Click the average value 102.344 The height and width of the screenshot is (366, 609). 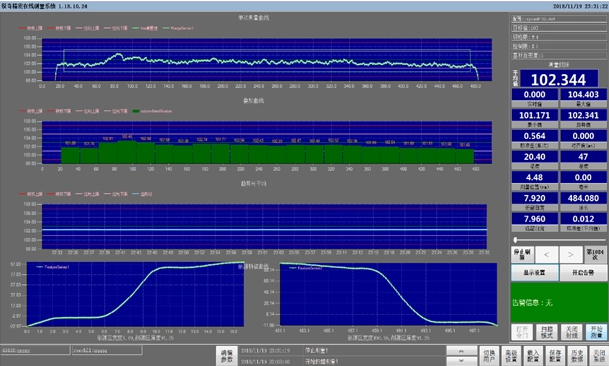559,80
